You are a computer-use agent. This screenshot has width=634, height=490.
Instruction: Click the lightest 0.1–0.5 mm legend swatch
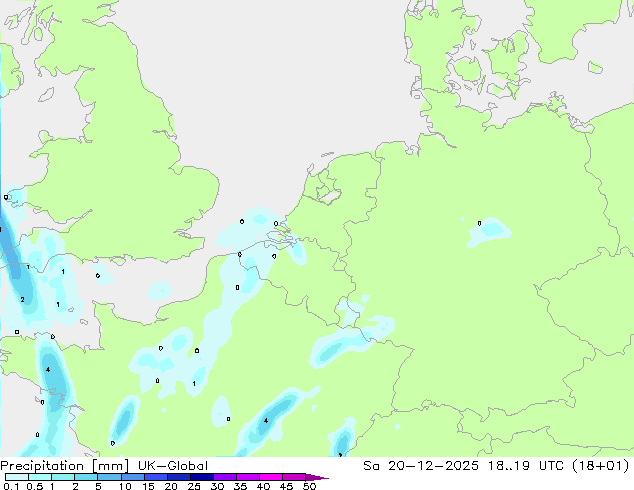click(x=17, y=477)
